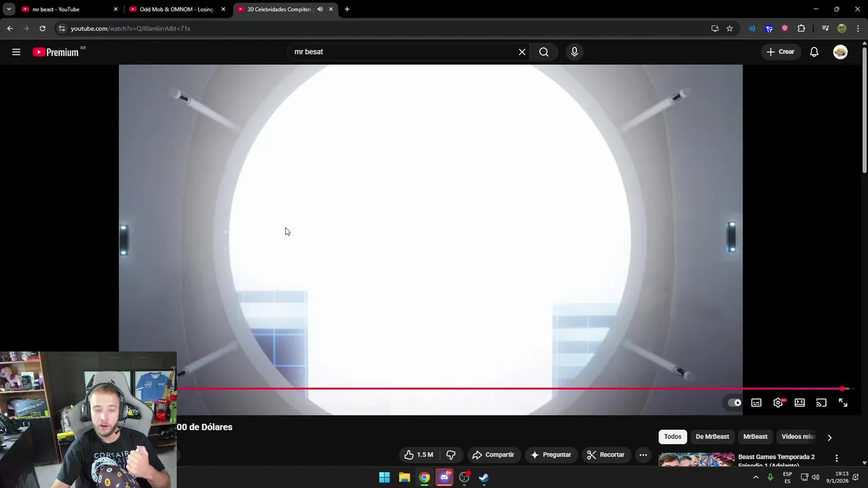This screenshot has height=488, width=868.
Task: Dislike the video with thumbs-down
Action: click(450, 455)
